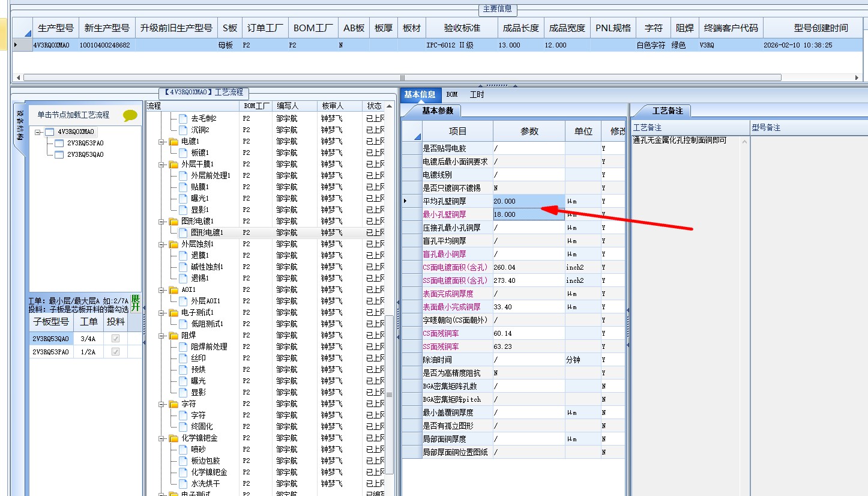Click the 核审人 column header
868x496 pixels.
click(x=340, y=106)
